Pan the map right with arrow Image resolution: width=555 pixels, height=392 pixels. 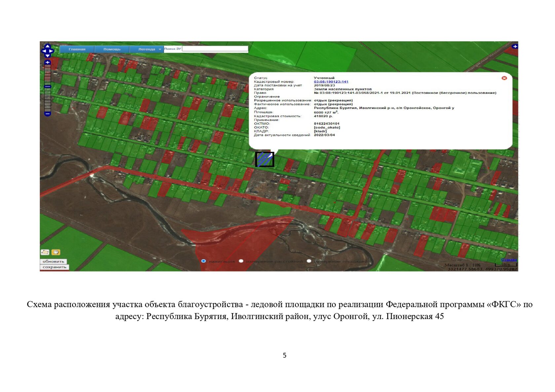pos(51,51)
